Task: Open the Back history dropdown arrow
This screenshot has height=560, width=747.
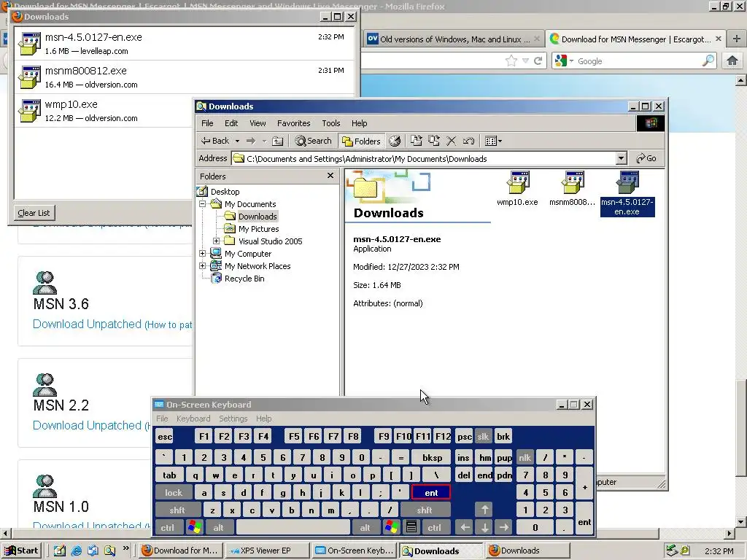Action: tap(237, 141)
